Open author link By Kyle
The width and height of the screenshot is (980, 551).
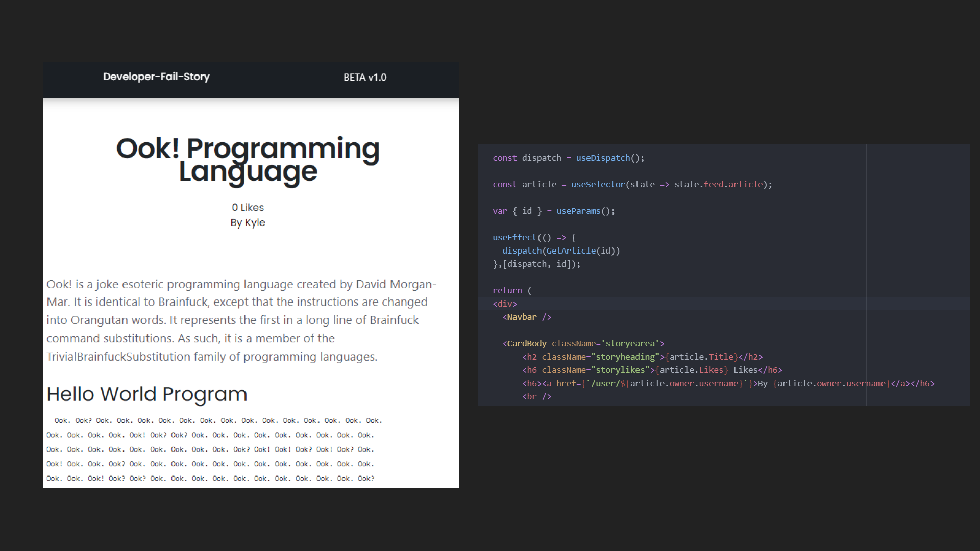coord(248,222)
